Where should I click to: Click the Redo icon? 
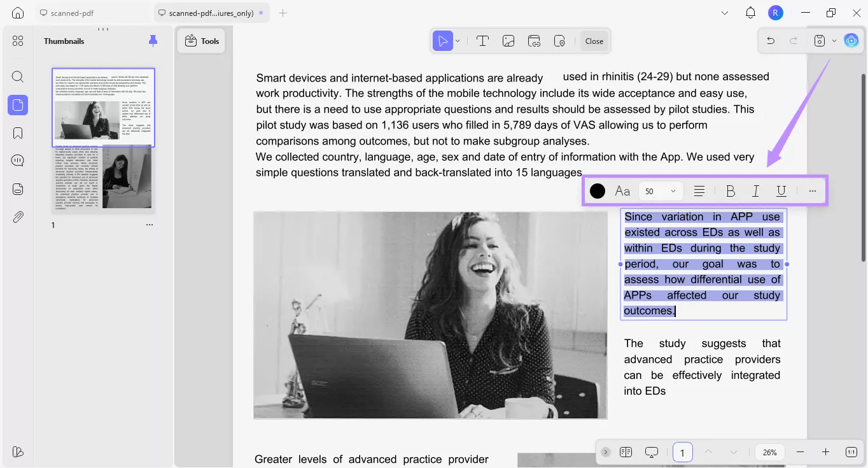tap(793, 40)
